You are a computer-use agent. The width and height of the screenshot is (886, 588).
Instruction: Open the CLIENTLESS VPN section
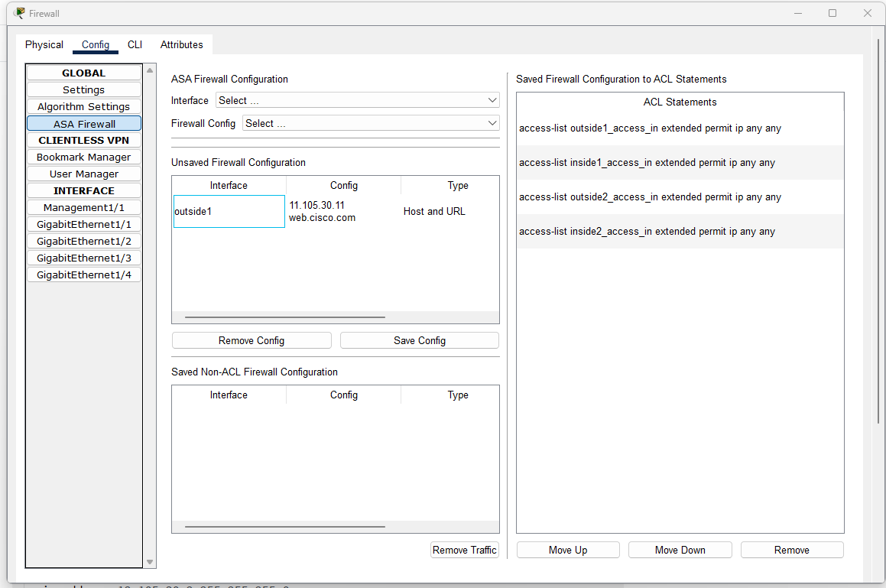(x=83, y=140)
